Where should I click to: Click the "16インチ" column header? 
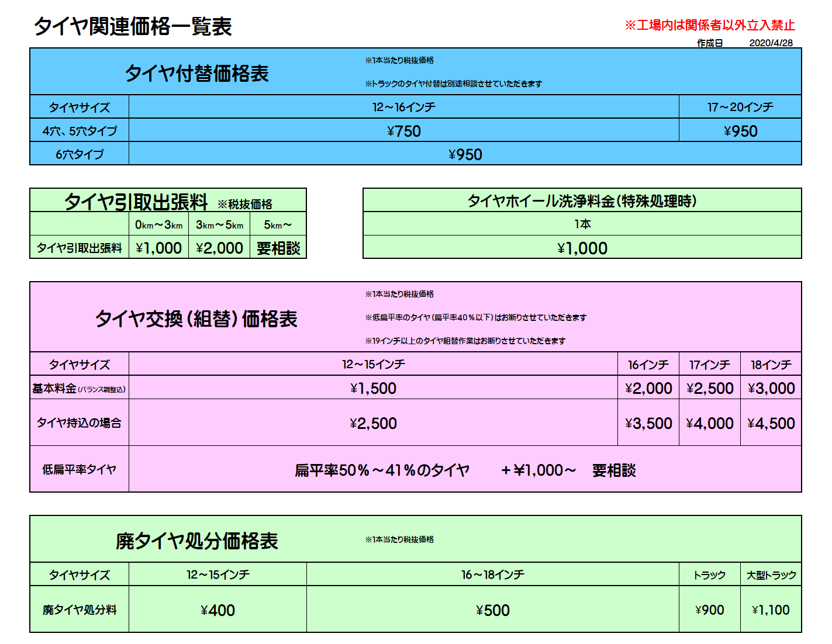tap(648, 365)
